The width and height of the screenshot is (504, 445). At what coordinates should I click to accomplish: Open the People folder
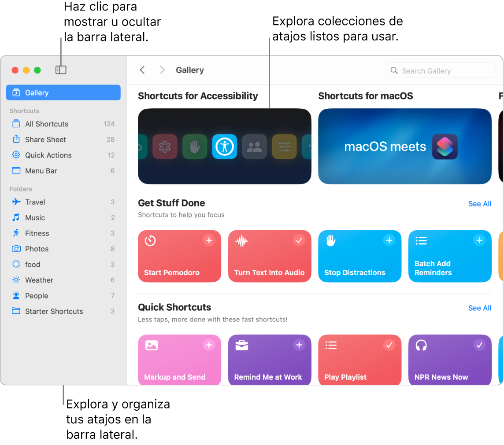click(x=63, y=296)
